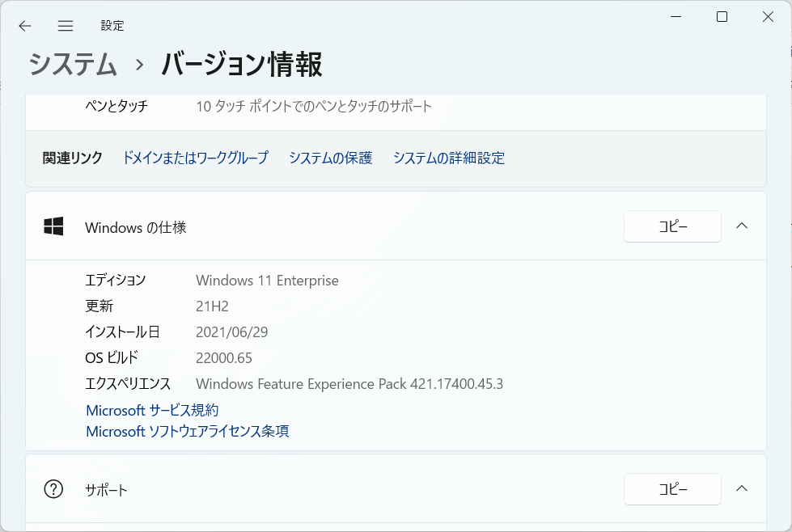Minimize the Settings window
This screenshot has height=532, width=792.
point(676,17)
